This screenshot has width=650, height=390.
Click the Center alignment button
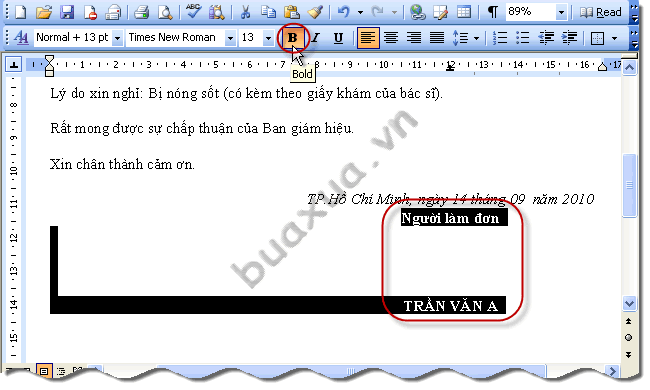pos(391,38)
